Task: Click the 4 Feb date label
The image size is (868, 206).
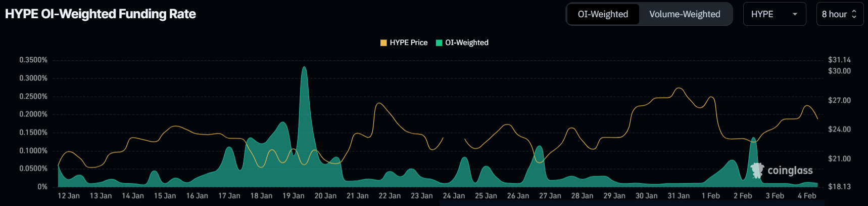Action: pos(807,196)
